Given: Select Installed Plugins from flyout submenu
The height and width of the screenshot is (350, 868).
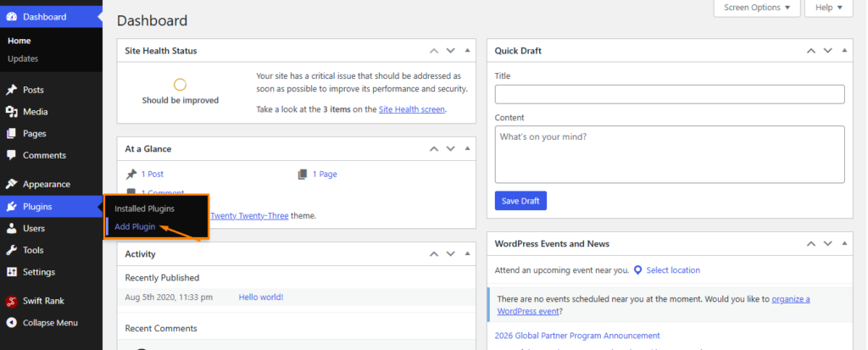Looking at the screenshot, I should coord(144,209).
